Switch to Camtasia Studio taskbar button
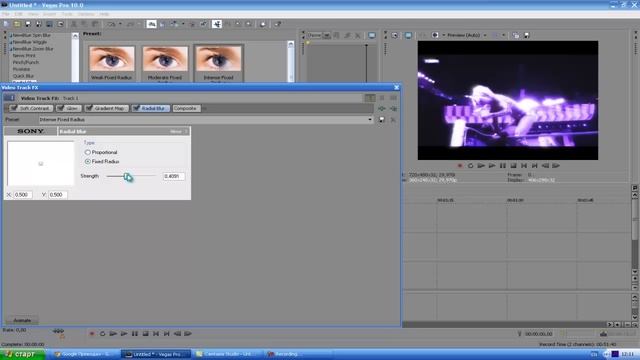The image size is (640, 360). (228, 354)
